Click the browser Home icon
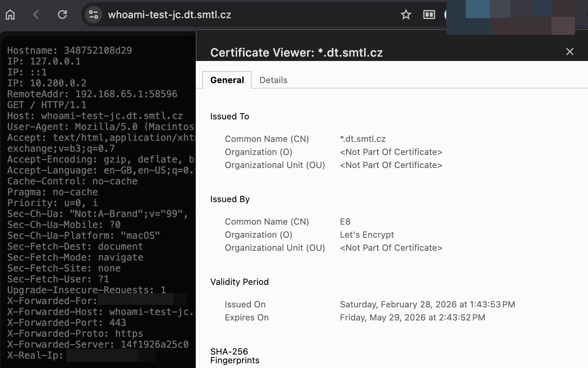This screenshot has height=368, width=588. pyautogui.click(x=10, y=15)
